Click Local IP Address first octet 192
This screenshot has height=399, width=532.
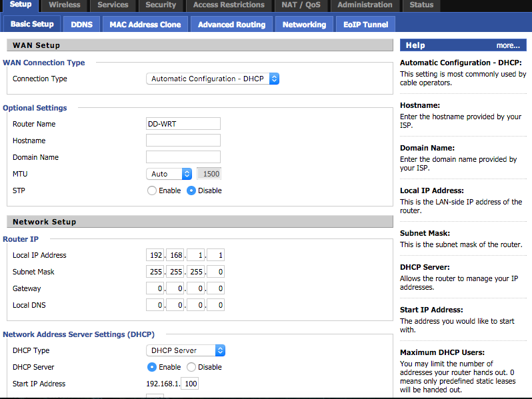pos(155,255)
